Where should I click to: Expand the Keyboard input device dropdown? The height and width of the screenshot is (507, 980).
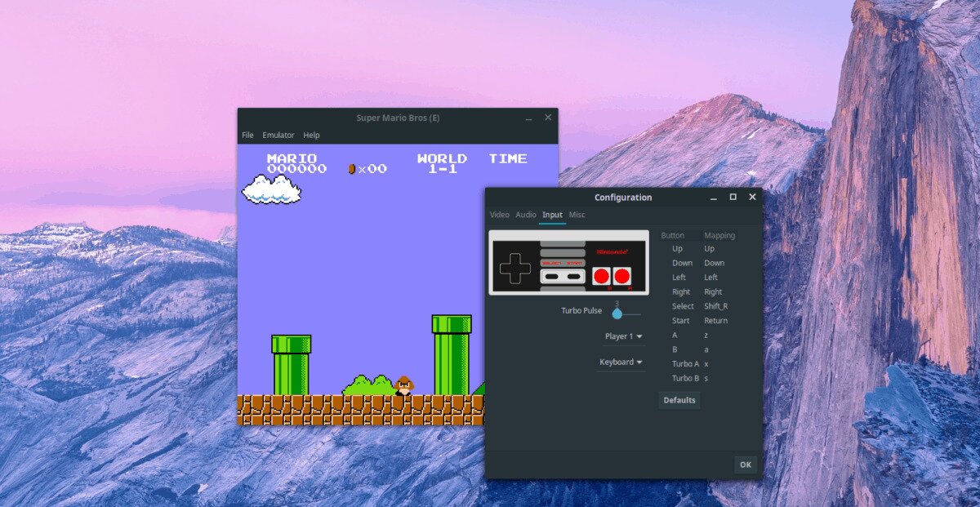621,362
